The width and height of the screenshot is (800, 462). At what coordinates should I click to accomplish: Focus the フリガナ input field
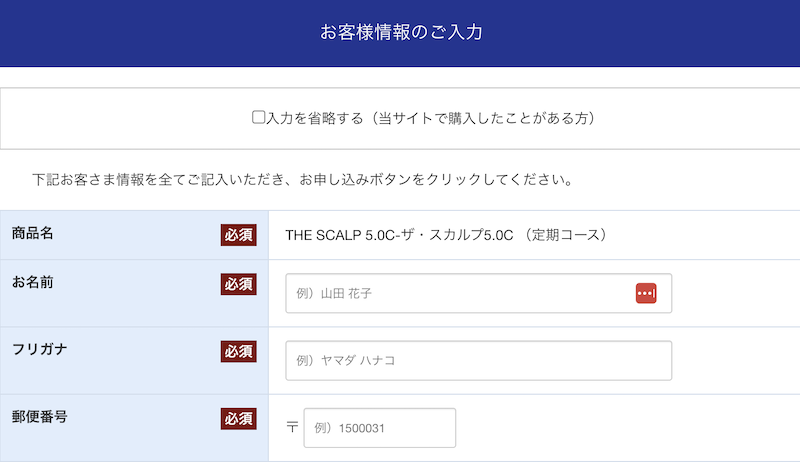478,360
